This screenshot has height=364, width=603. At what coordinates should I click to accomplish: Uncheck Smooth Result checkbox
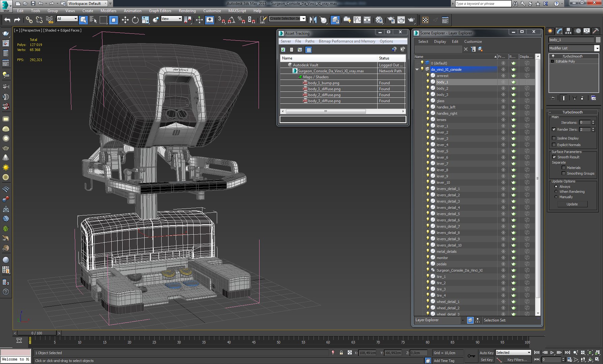coord(554,157)
